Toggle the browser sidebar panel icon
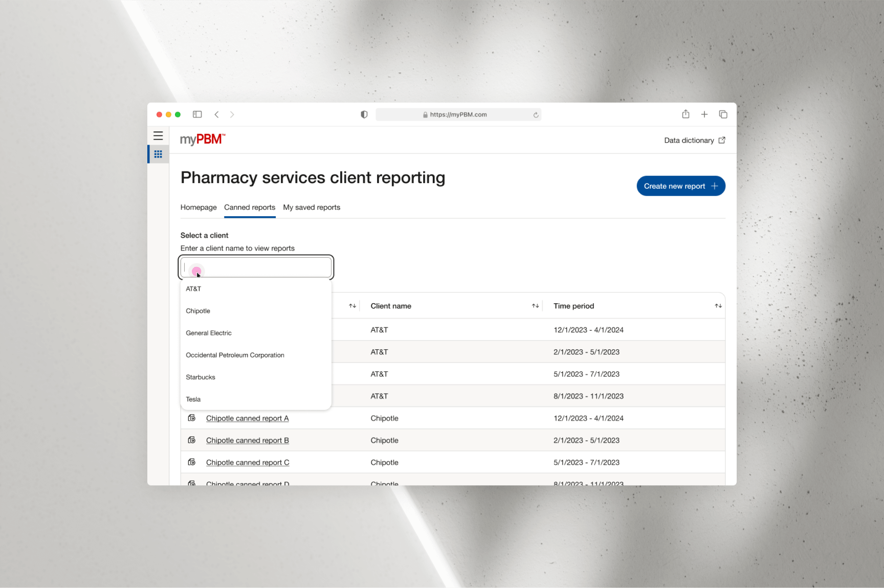 (197, 115)
